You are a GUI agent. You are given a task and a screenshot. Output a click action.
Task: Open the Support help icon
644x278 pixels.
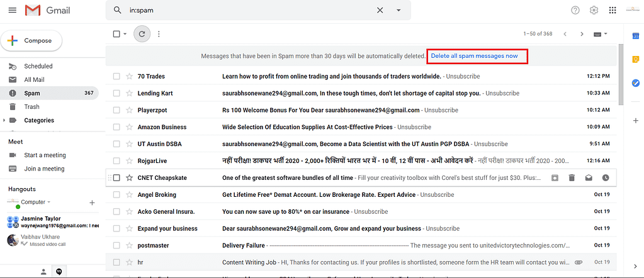(575, 10)
